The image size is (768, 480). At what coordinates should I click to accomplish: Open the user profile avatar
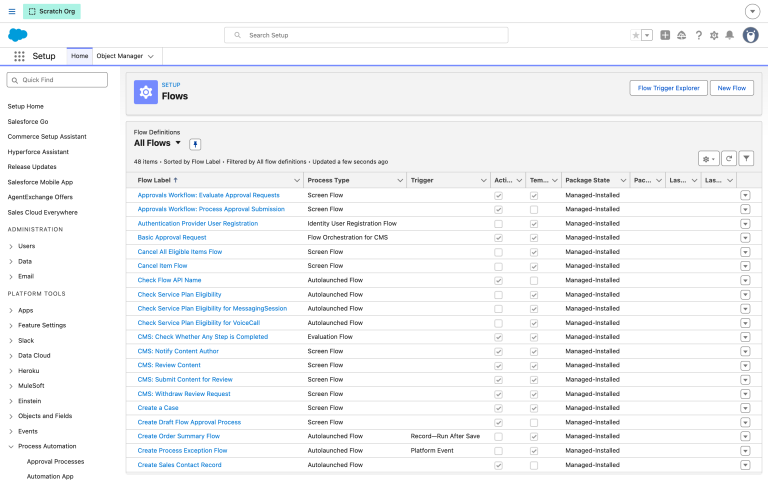750,35
